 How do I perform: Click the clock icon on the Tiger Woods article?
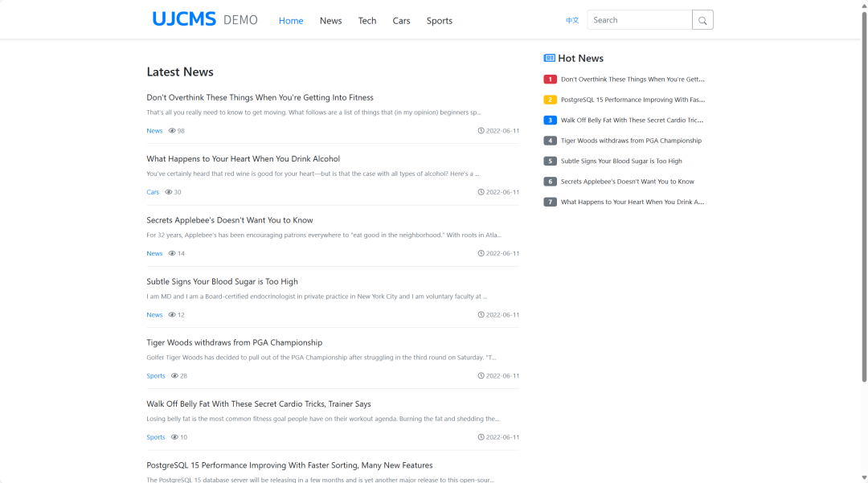[481, 375]
